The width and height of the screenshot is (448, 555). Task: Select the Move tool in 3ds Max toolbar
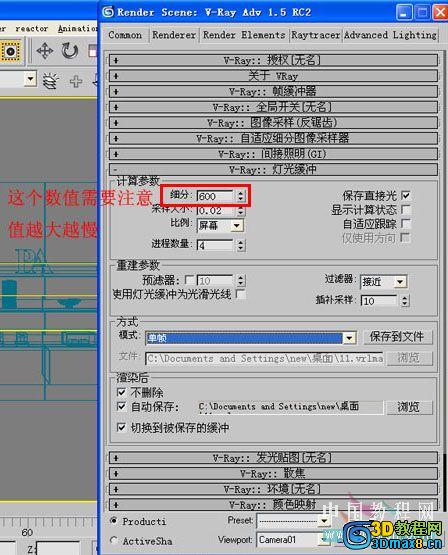45,51
